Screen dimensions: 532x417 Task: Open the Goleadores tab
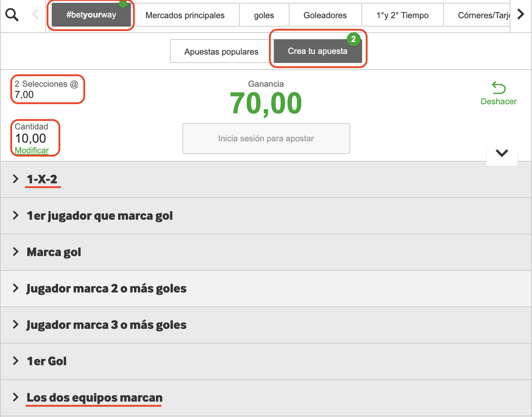pyautogui.click(x=325, y=15)
